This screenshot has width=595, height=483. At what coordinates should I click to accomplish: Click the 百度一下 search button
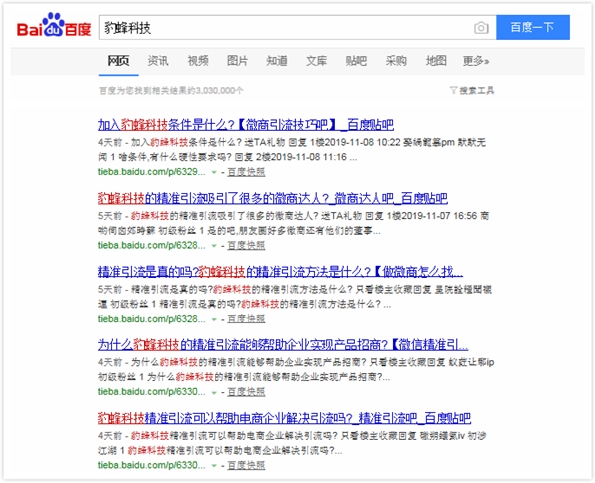click(533, 27)
